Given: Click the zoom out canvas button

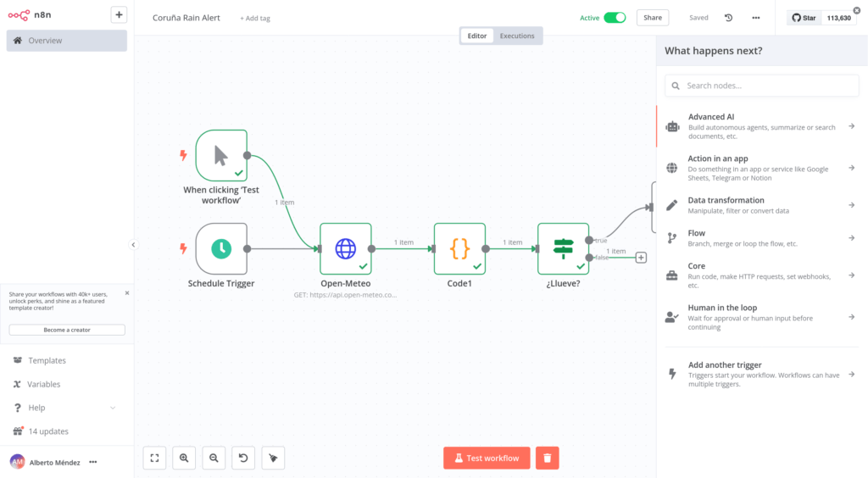Looking at the screenshot, I should tap(214, 458).
